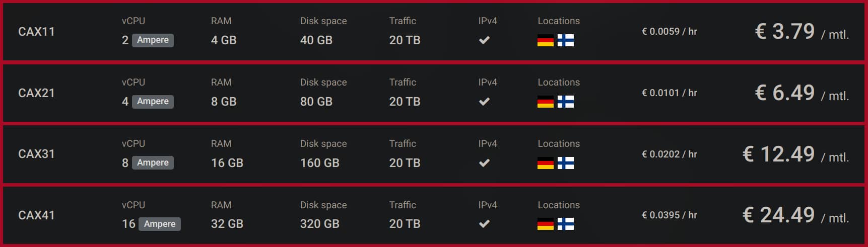Screen dimensions: 868x247
Task: Choose the CAX41 server plan name
Action: (x=36, y=215)
